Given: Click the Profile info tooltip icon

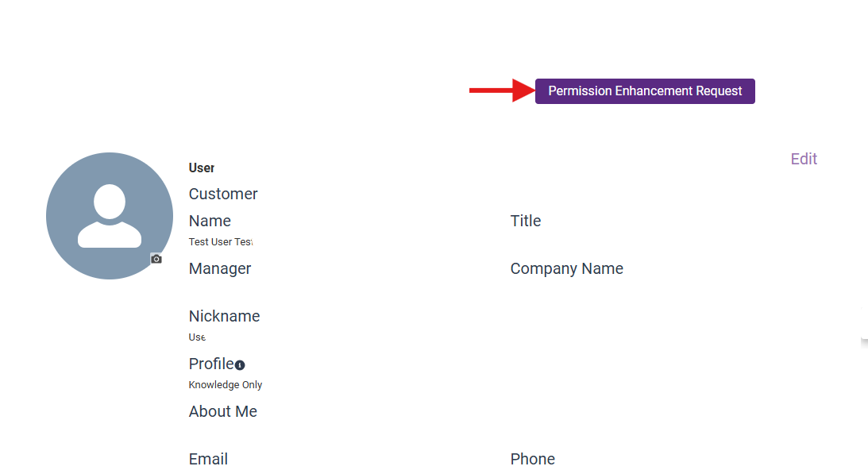Looking at the screenshot, I should point(240,365).
